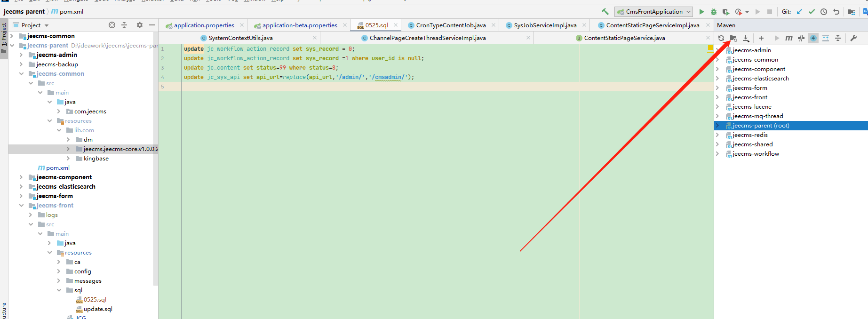Screen dimensions: 868x319
Task: Rollback changes with Git undo arrow
Action: pos(836,12)
